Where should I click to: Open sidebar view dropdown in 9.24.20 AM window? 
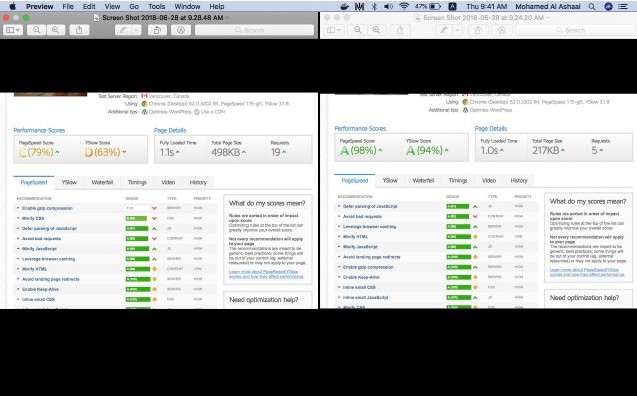coord(334,30)
